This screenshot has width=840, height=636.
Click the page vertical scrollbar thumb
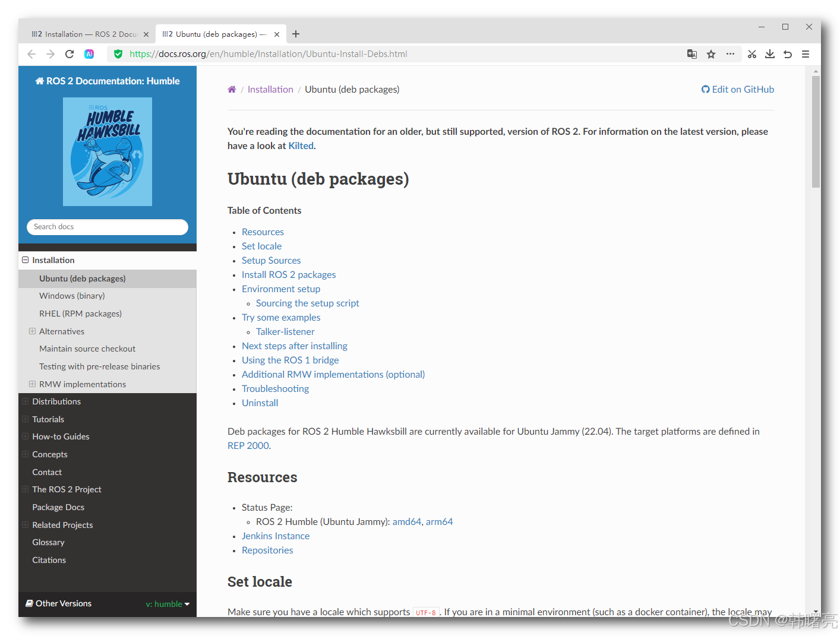(816, 132)
